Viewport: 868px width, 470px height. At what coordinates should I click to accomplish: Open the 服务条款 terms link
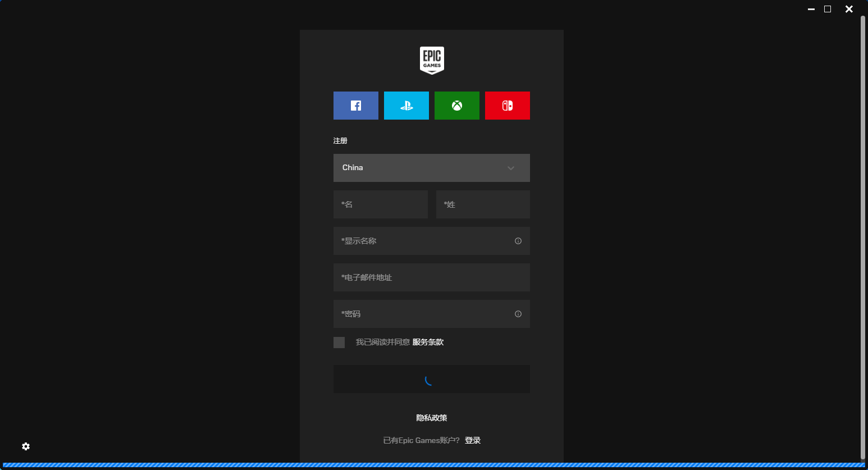pos(428,342)
